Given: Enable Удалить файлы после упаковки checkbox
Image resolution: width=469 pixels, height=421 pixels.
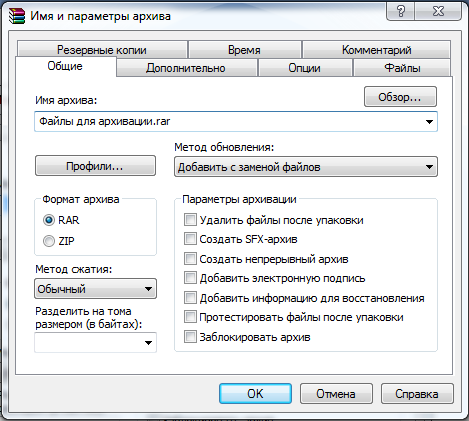Looking at the screenshot, I should click(190, 220).
